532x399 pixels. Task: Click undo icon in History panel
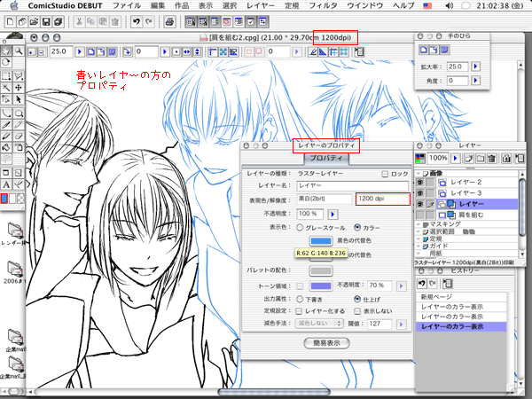(x=423, y=282)
